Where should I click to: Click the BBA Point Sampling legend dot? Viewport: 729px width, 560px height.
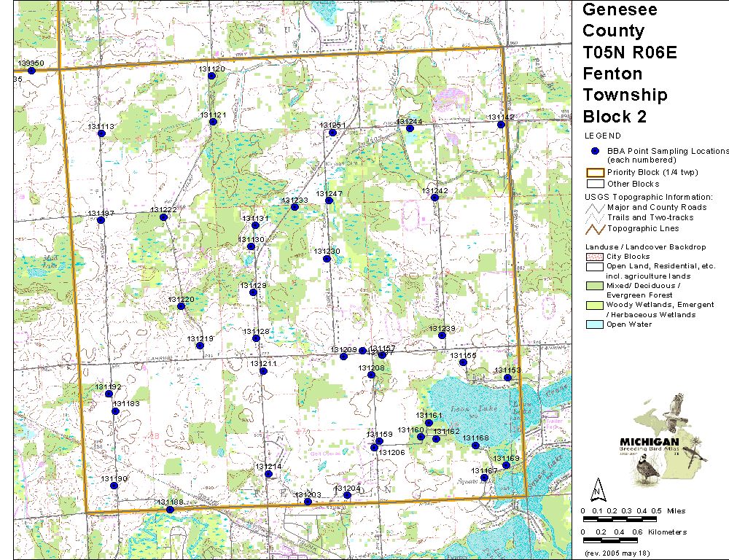click(x=595, y=151)
